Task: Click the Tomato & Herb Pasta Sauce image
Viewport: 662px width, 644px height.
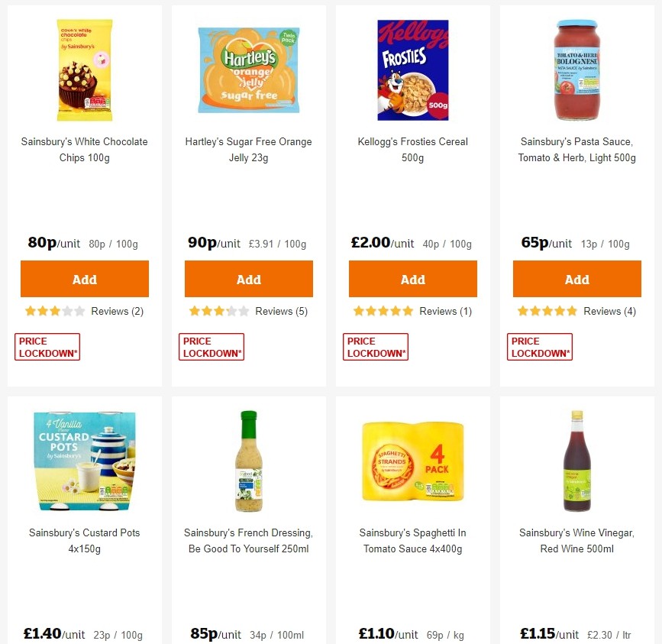Action: click(576, 69)
